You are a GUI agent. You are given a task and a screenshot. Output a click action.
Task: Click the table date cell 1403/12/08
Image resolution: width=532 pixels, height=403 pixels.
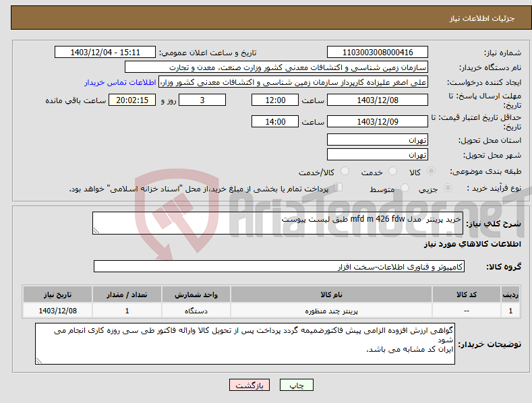(58, 311)
